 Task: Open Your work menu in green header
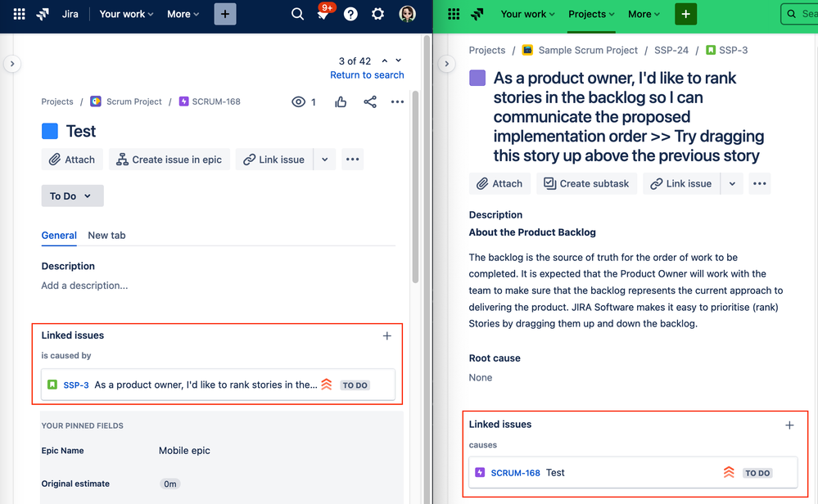click(527, 14)
